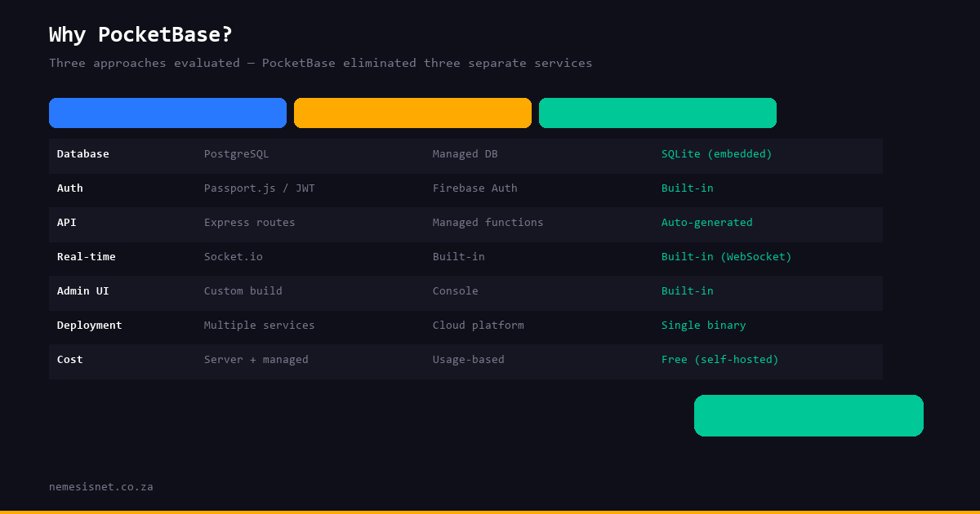Select the "Auth" row label
980x514 pixels.
click(x=70, y=188)
